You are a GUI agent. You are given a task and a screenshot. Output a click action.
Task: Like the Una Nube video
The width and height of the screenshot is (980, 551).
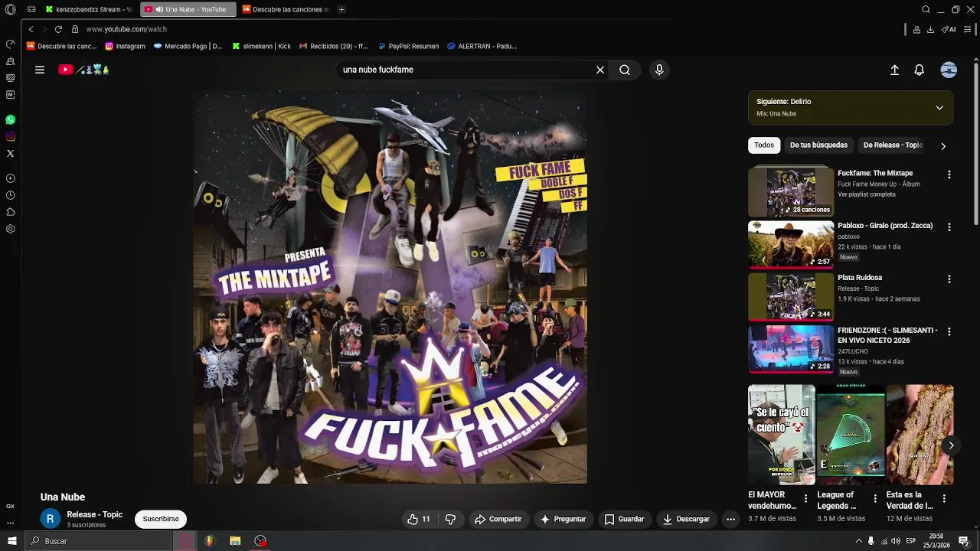(x=419, y=519)
